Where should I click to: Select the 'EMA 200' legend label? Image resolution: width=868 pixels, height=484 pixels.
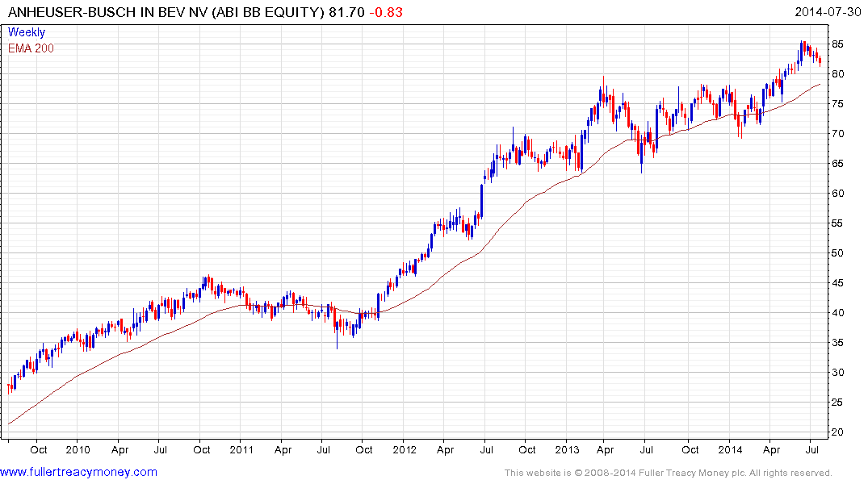pos(31,48)
